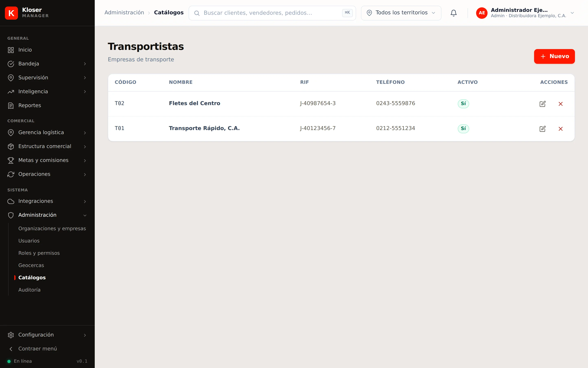Select Catálogos in the sidebar
The width and height of the screenshot is (588, 368).
32,277
